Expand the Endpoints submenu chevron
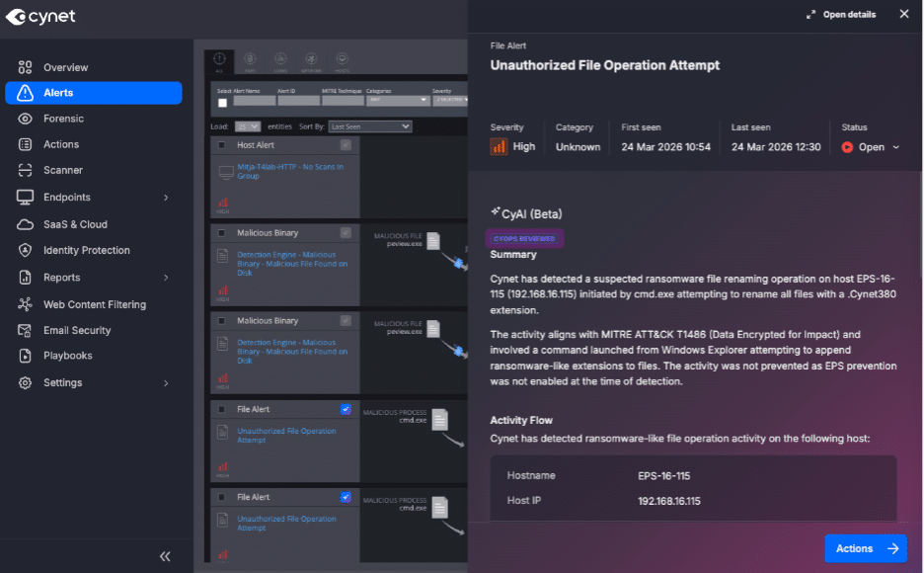Screen dimensions: 924x573 click(x=166, y=198)
